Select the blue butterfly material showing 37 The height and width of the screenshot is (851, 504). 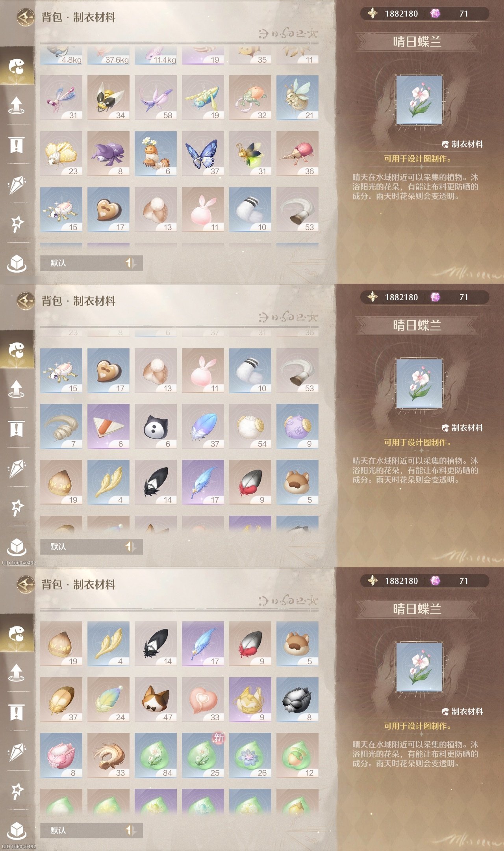(203, 154)
